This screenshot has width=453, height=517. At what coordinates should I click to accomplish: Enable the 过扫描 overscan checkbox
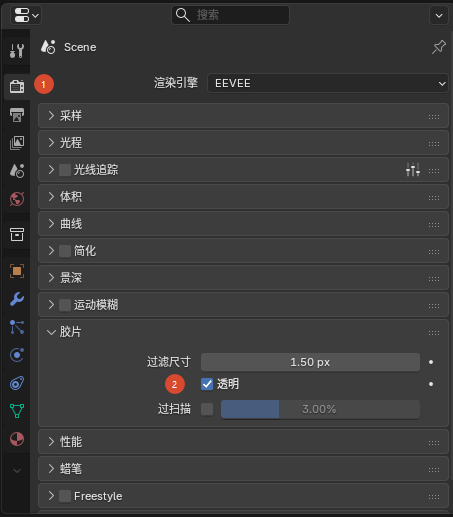(207, 409)
